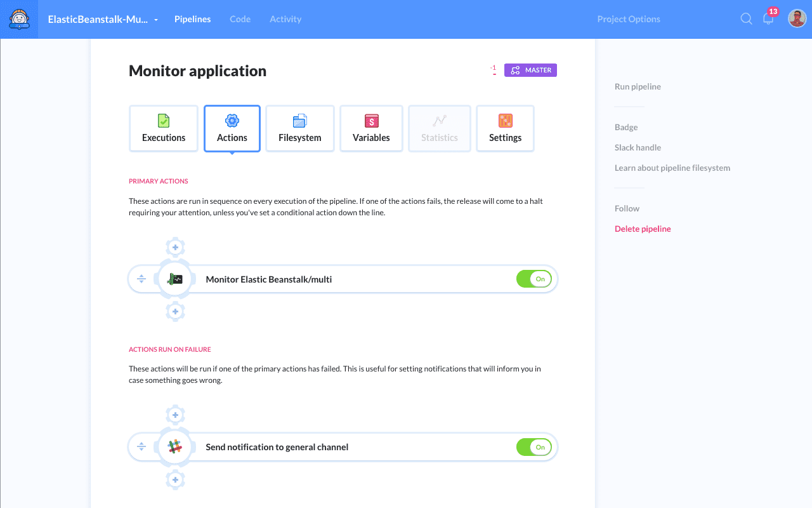Click the PRIMARY ACTIONS heading
The image size is (812, 508).
pos(159,181)
